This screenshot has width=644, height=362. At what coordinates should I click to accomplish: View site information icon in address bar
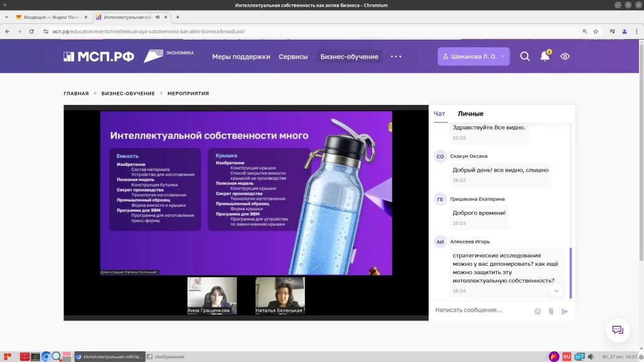click(x=46, y=31)
